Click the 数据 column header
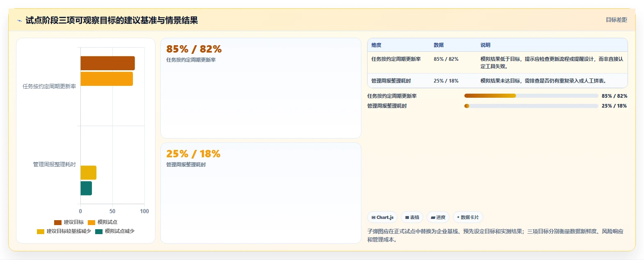Viewport: 644px width, 260px height. tap(438, 45)
